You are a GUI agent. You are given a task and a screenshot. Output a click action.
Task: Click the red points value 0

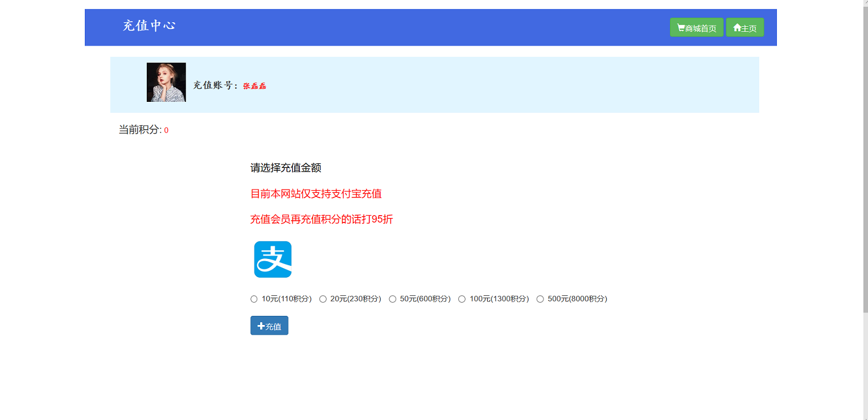click(166, 130)
